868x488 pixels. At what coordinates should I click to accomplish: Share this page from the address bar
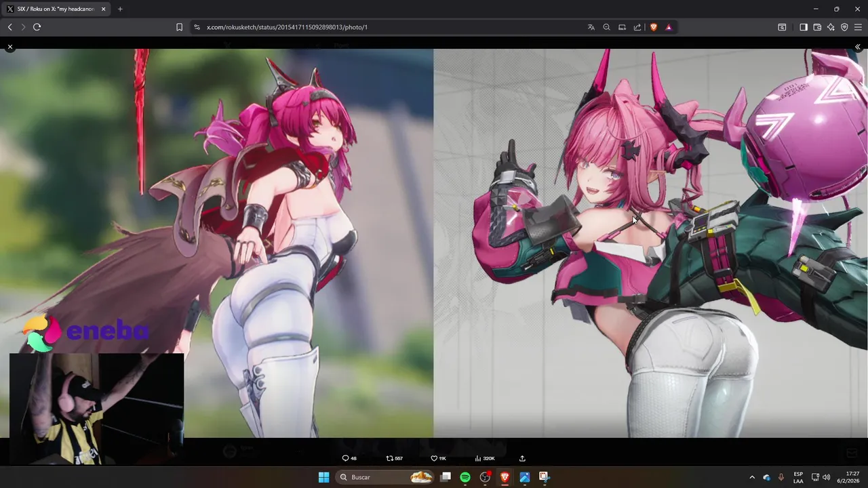tap(637, 27)
